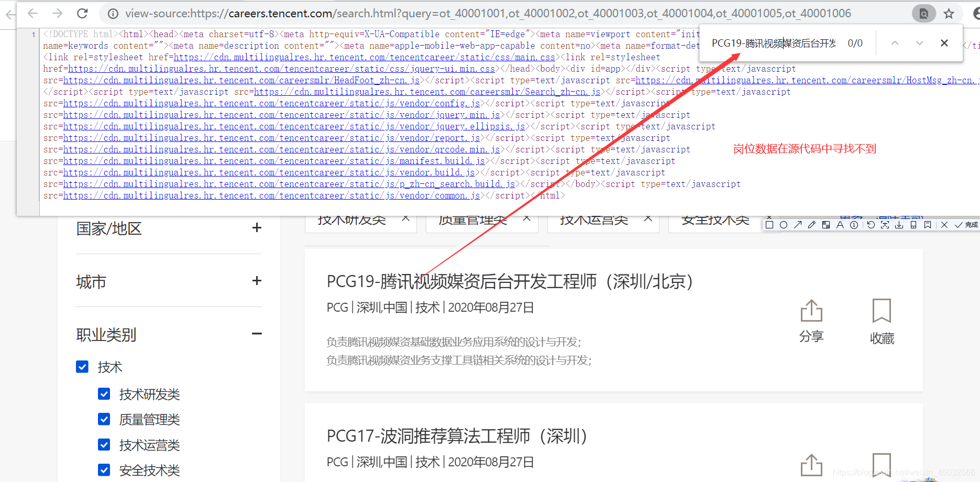
Task: Jump to next find result
Action: 919,43
